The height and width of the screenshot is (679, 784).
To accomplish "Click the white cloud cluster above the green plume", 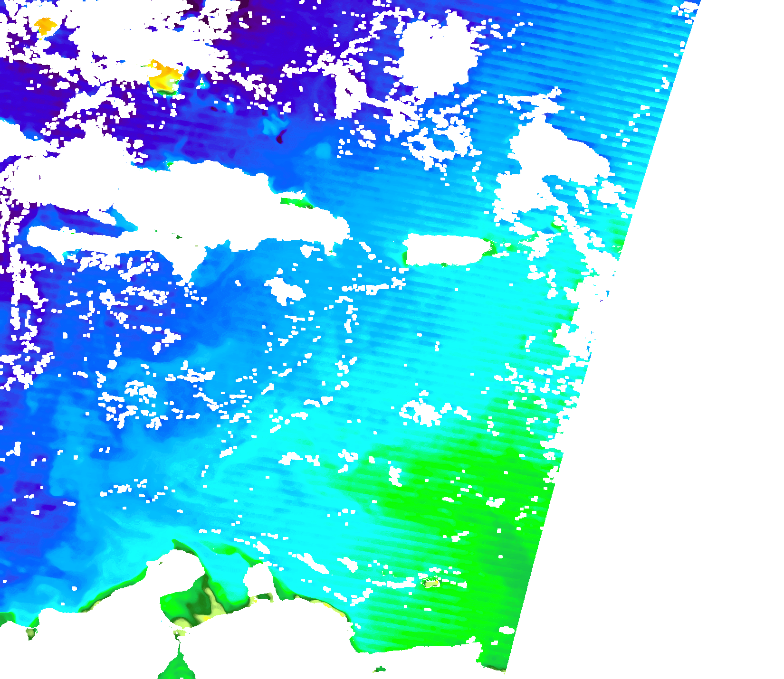I will (423, 411).
